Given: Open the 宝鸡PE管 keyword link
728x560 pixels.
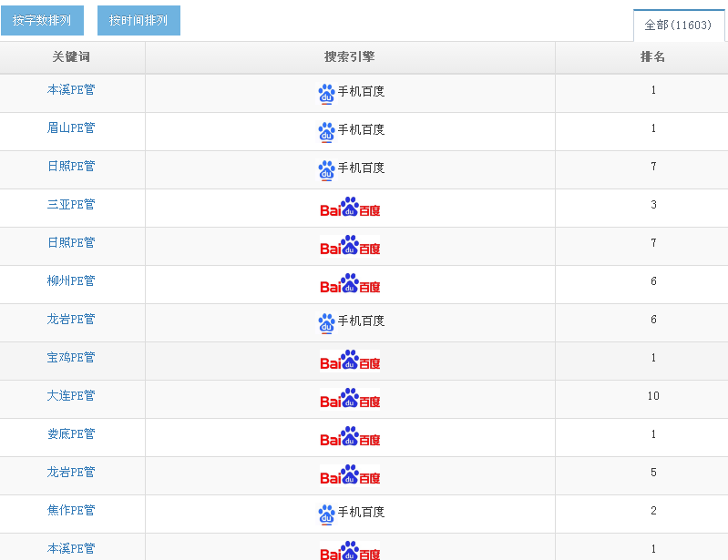Looking at the screenshot, I should (71, 358).
